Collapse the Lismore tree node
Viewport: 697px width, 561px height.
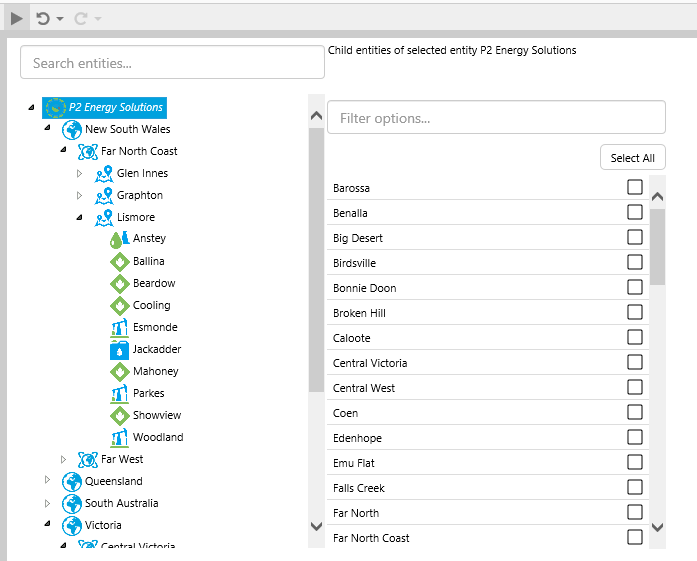[79, 218]
